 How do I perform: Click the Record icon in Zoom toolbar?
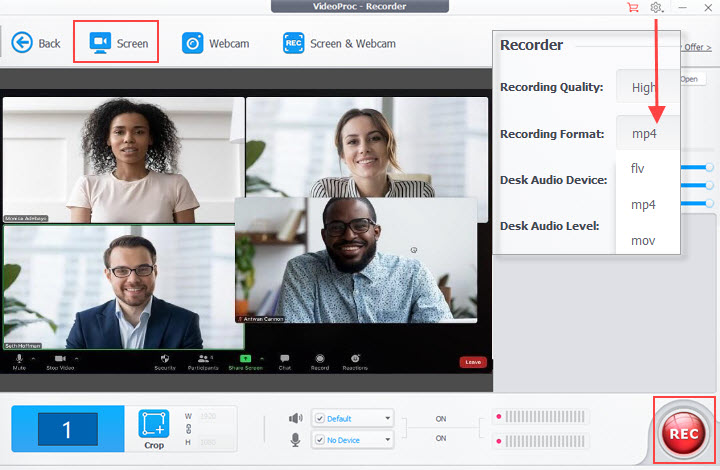pos(320,358)
